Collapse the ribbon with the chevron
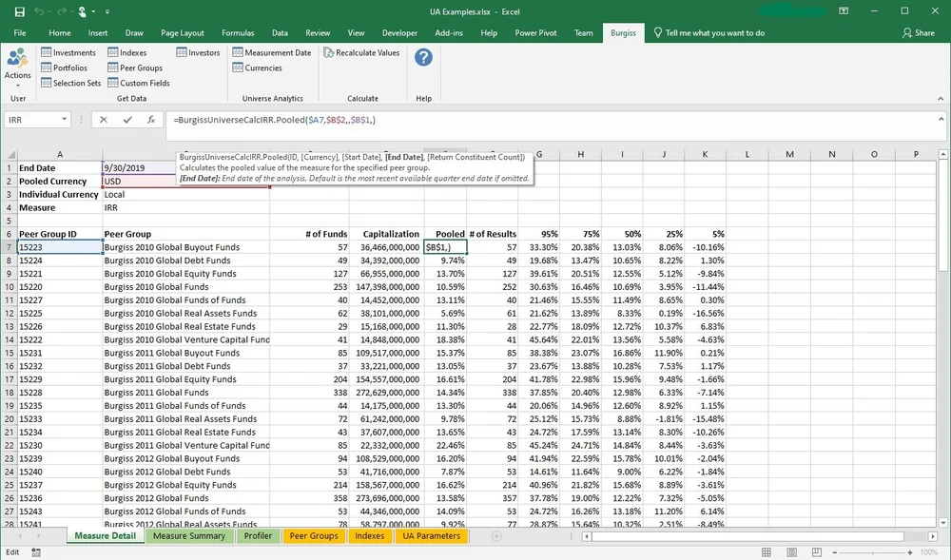The height and width of the screenshot is (560, 951). [x=941, y=98]
